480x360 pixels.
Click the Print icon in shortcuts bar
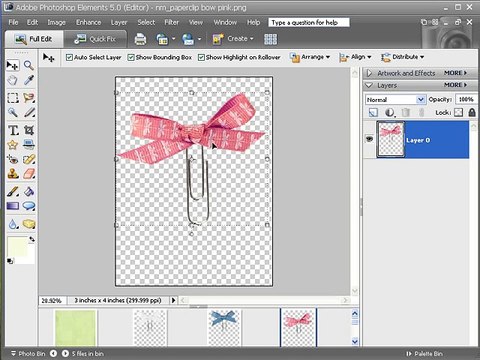(140, 39)
